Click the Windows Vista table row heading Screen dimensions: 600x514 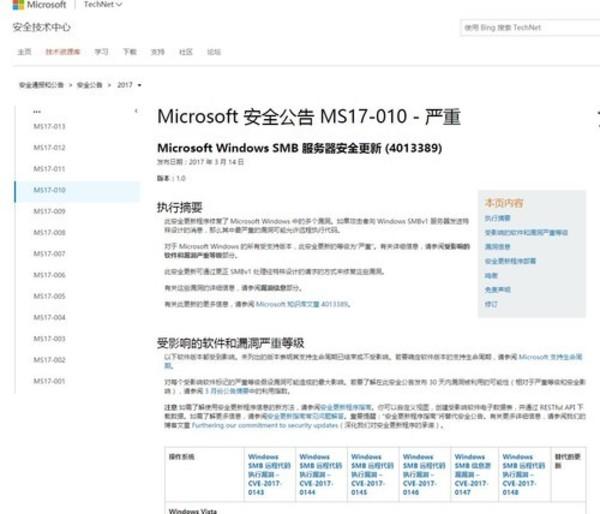tap(193, 511)
